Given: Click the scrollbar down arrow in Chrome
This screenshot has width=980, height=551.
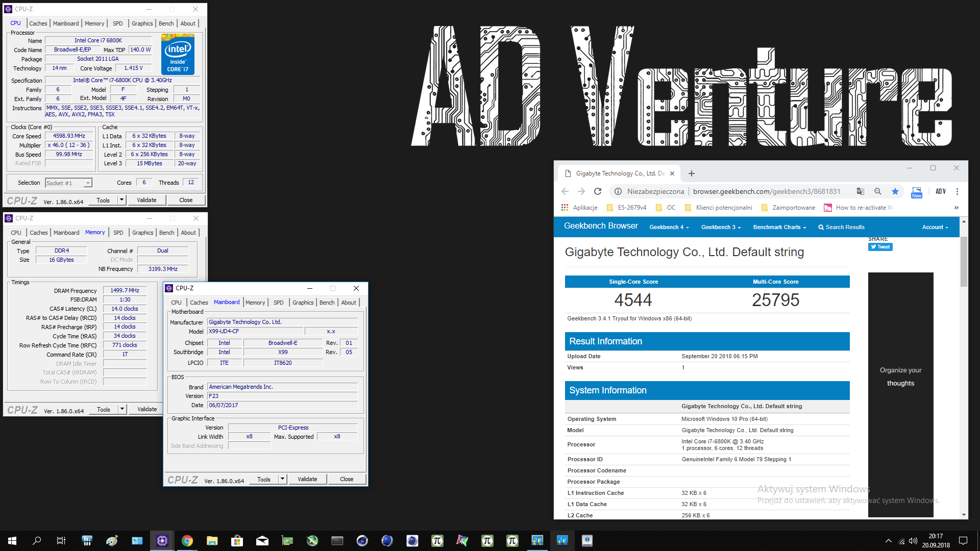Looking at the screenshot, I should point(964,515).
